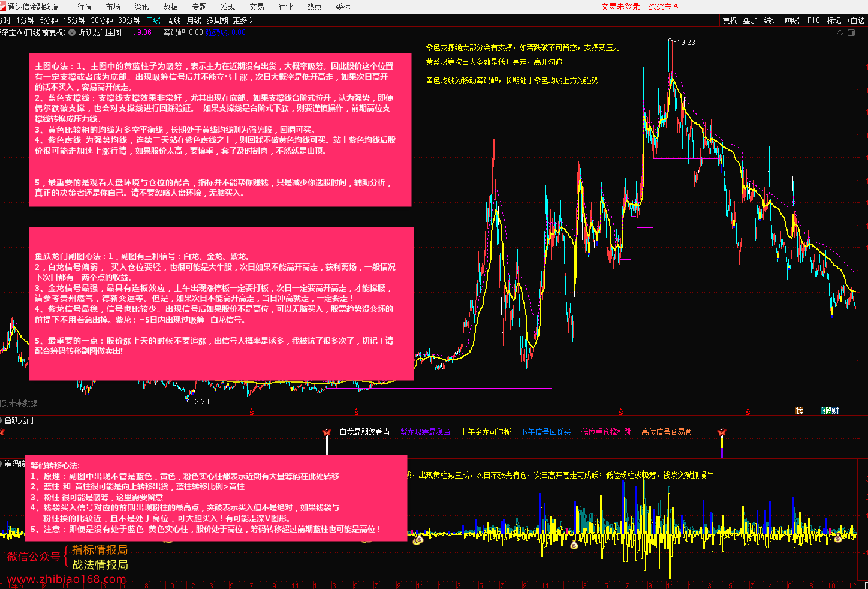
Task: Switch to the 5分钟 period tab
Action: 49,20
